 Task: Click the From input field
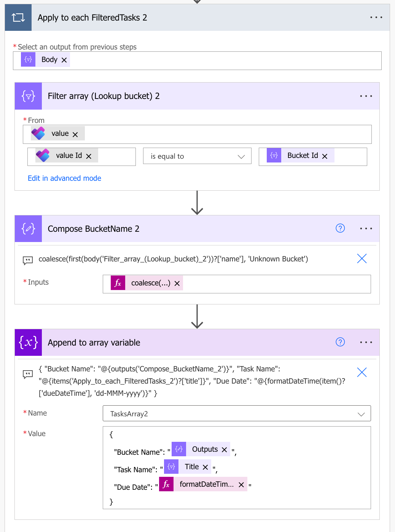click(197, 134)
